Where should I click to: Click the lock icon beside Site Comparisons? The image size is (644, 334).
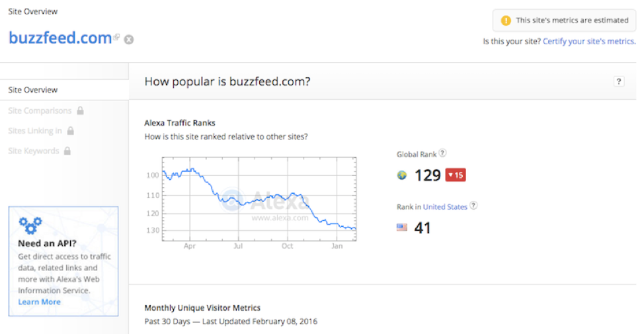pos(81,110)
